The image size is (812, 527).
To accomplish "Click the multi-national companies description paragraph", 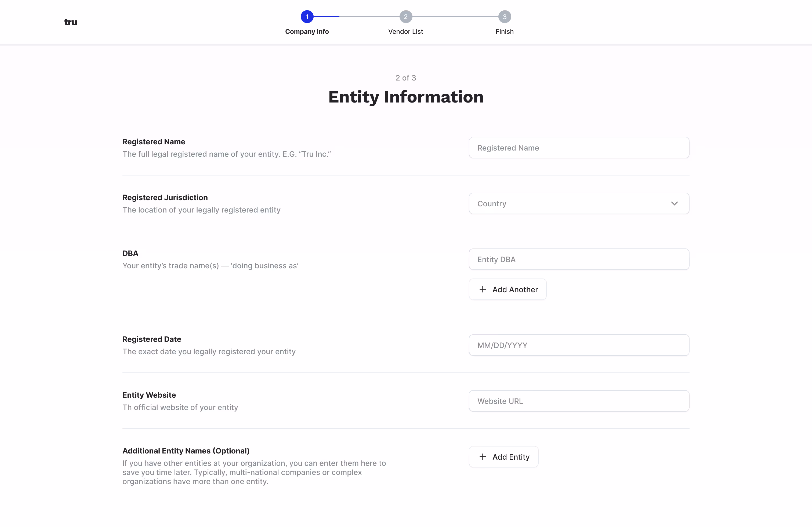I will click(x=254, y=473).
